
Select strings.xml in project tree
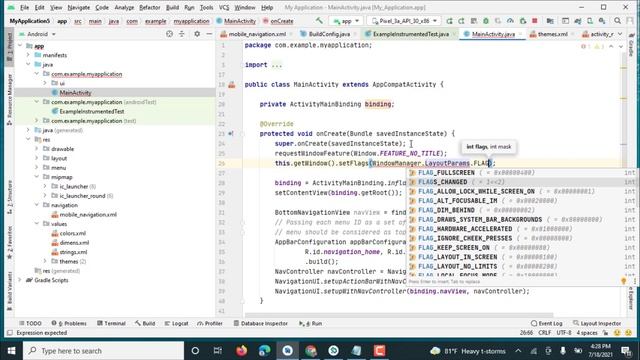tap(73, 252)
